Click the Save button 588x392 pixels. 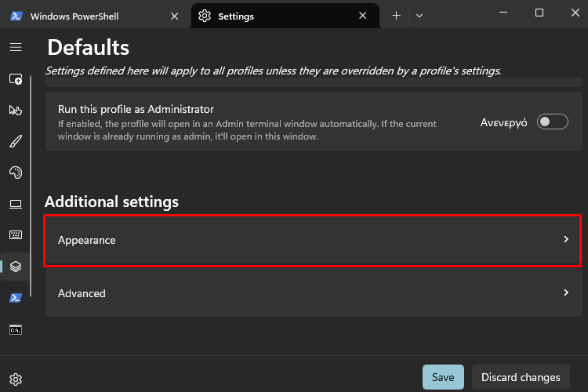pos(443,377)
